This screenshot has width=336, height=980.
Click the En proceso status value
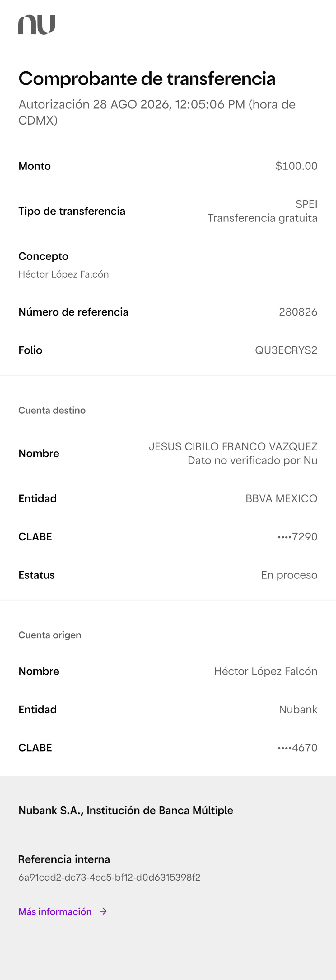coord(289,575)
